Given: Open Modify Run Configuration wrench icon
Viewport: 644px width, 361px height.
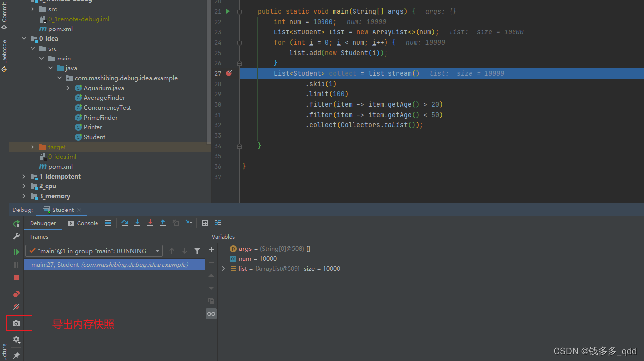Looking at the screenshot, I should click(x=16, y=236).
